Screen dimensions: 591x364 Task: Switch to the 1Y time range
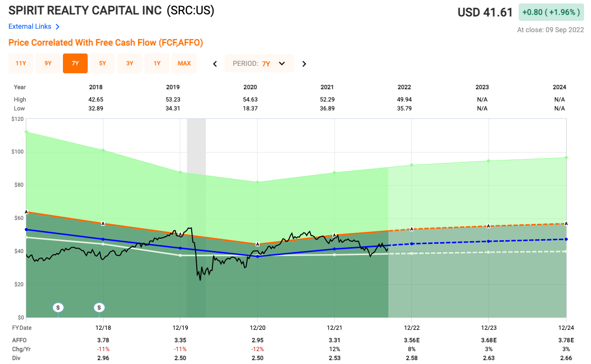pos(157,63)
